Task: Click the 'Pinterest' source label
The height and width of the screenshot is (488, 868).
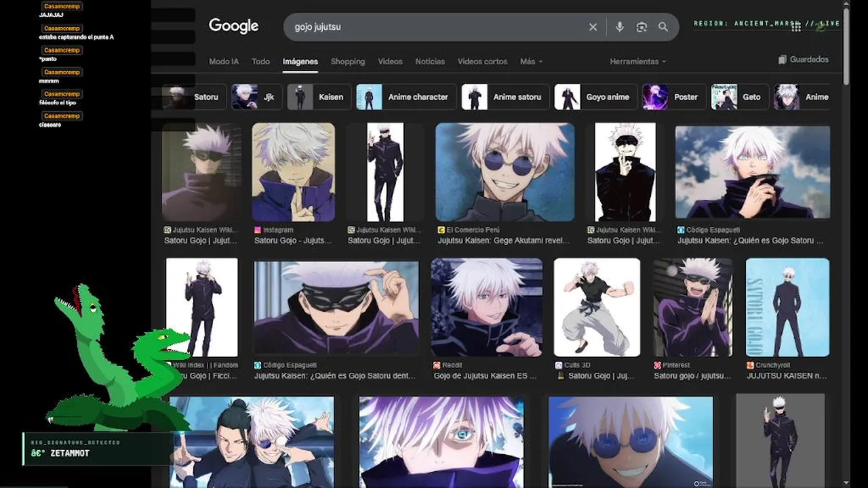Action: click(676, 365)
